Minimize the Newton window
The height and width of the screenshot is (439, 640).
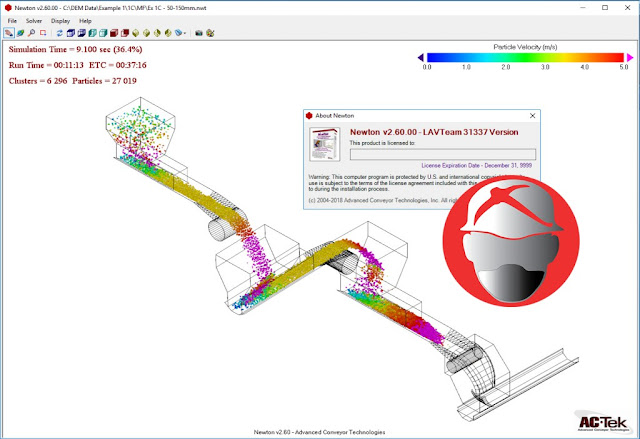point(583,8)
